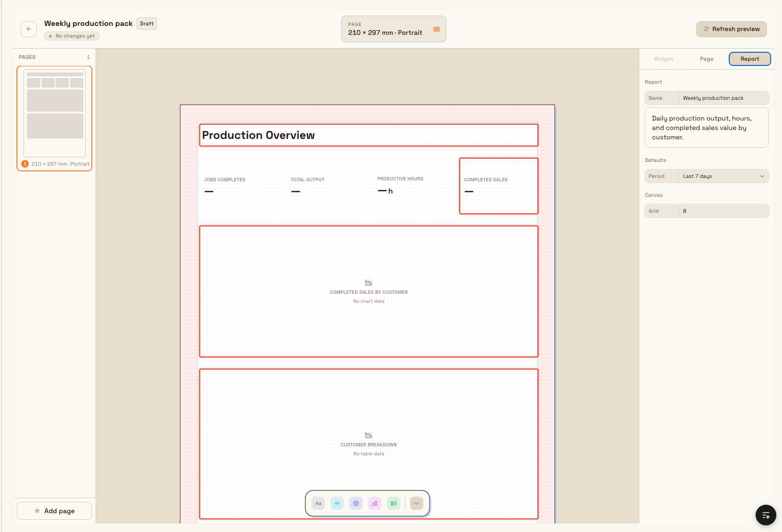Click the Refresh preview button
Image resolution: width=782 pixels, height=532 pixels.
click(x=732, y=29)
